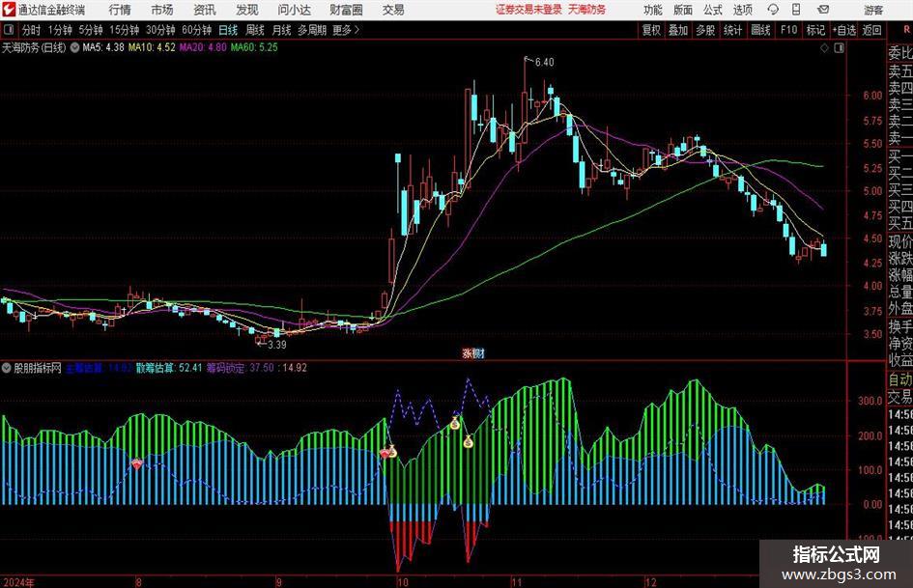
Task: Click the 叠加 overlay button
Action: pos(678,30)
